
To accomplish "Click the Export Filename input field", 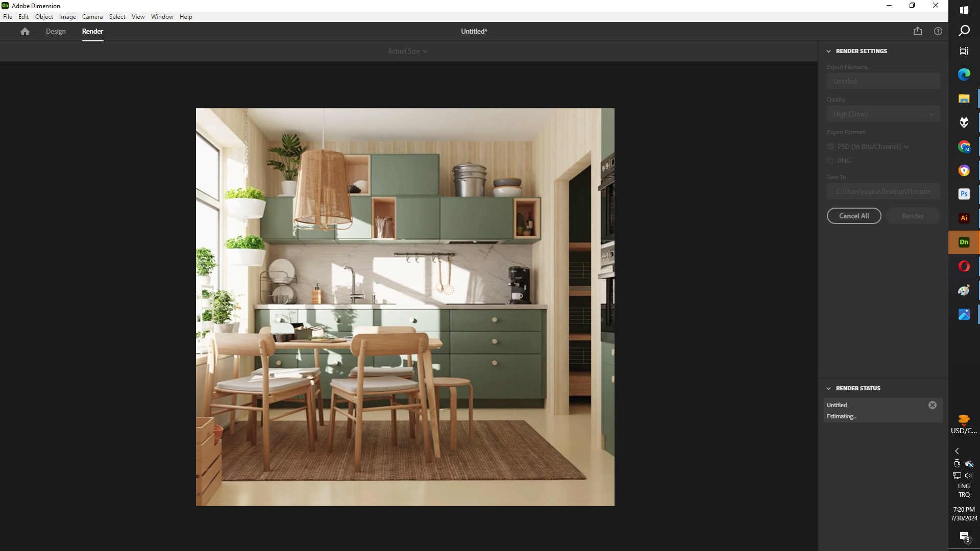I will click(883, 82).
